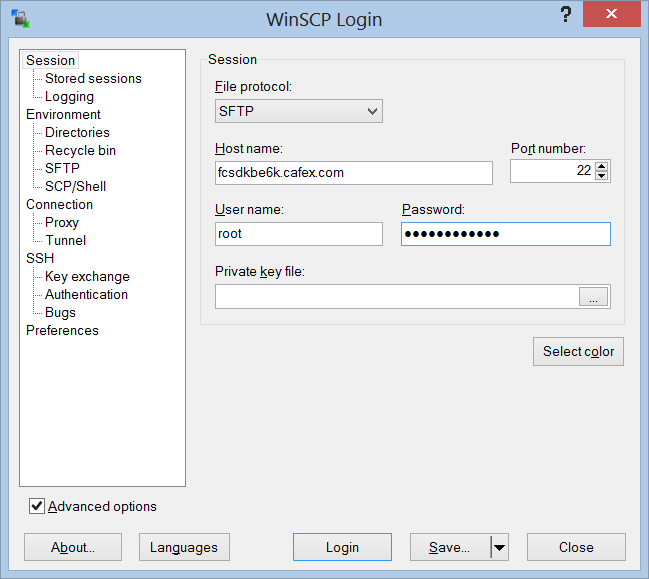Click the Languages button

click(x=184, y=547)
